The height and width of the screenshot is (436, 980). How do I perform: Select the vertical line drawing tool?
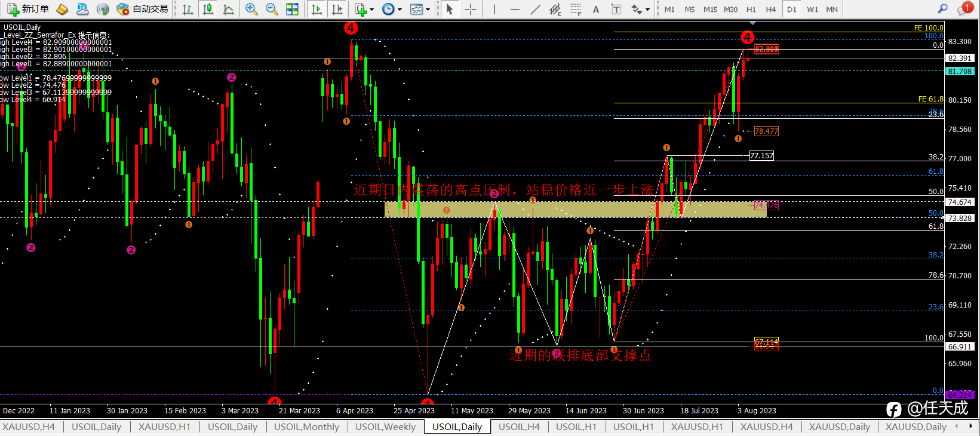pyautogui.click(x=494, y=9)
